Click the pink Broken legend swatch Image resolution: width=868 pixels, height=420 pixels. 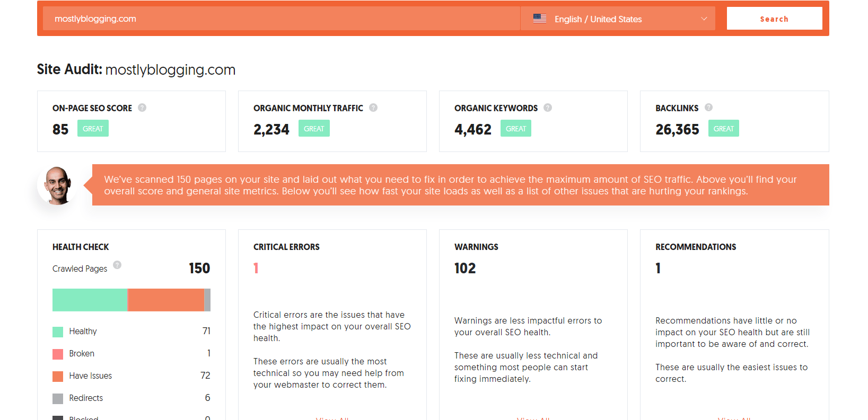tap(58, 354)
